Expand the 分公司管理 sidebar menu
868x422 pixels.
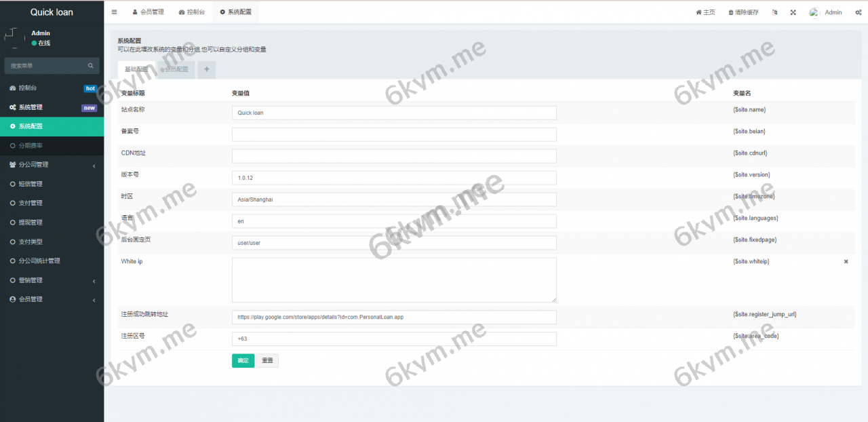pyautogui.click(x=52, y=165)
